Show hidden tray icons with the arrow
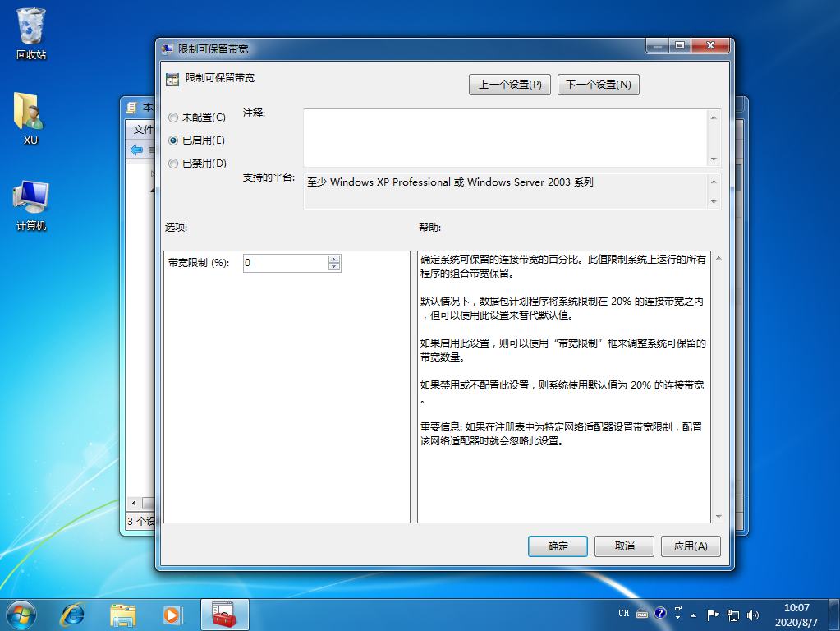 694,614
